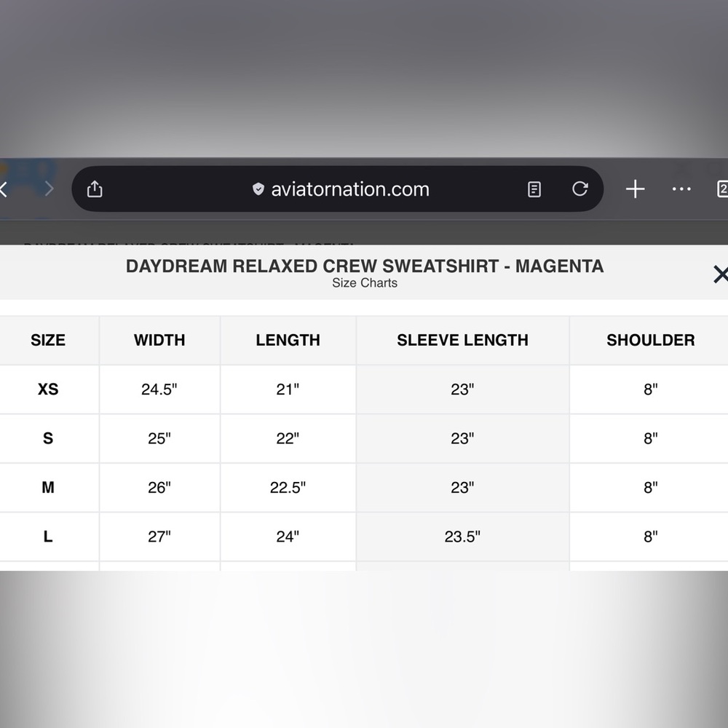Open the more options ellipsis menu
728x728 pixels.
point(681,189)
